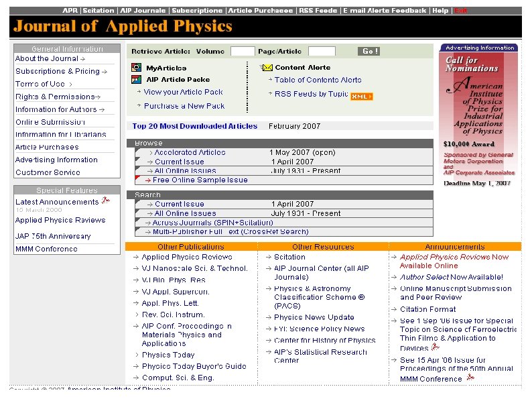The image size is (532, 399).
Task: Open APR in top navigation
Action: pos(70,11)
